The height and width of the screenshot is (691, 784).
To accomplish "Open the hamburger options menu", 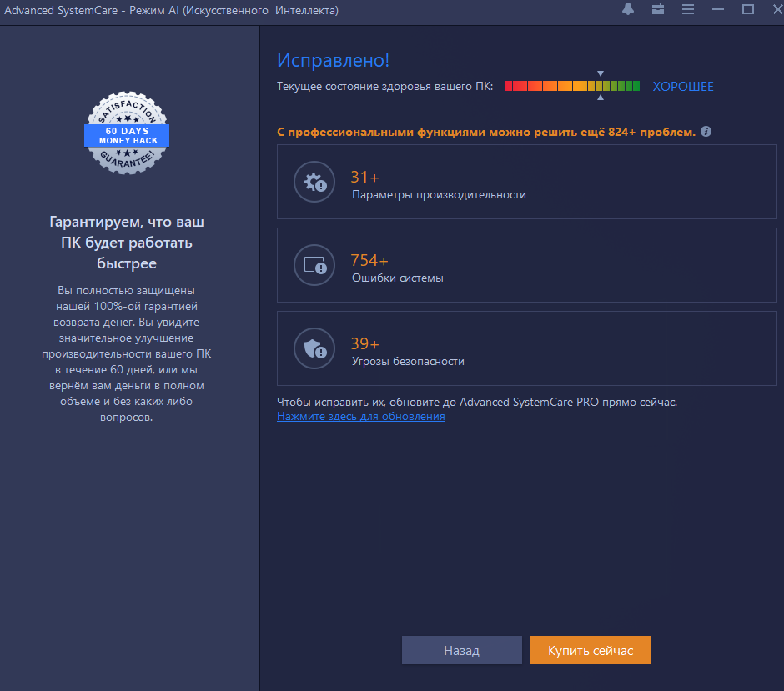I will coord(688,9).
